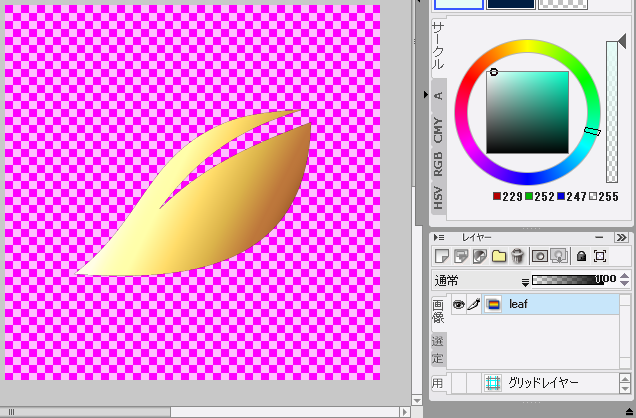The width and height of the screenshot is (636, 418).
Task: Open the blend mode dropdown
Action: (x=525, y=282)
